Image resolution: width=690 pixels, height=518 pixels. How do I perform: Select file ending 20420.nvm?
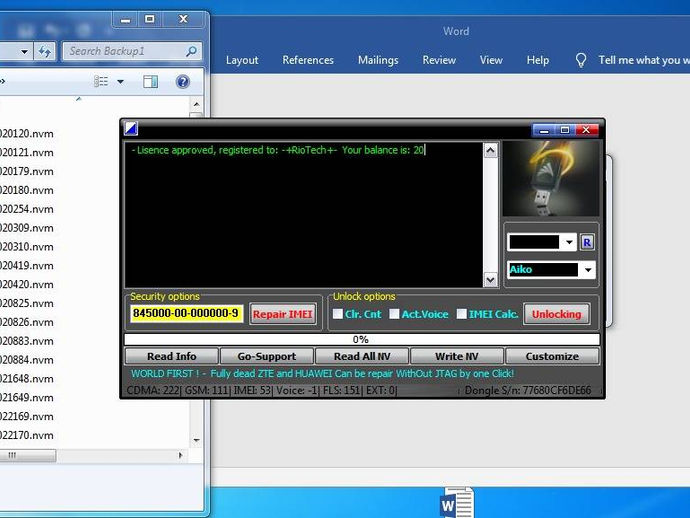pos(27,285)
